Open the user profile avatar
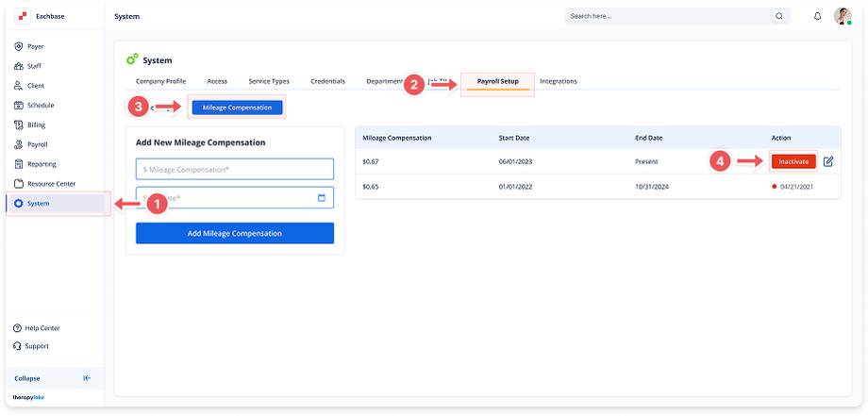 pyautogui.click(x=842, y=16)
